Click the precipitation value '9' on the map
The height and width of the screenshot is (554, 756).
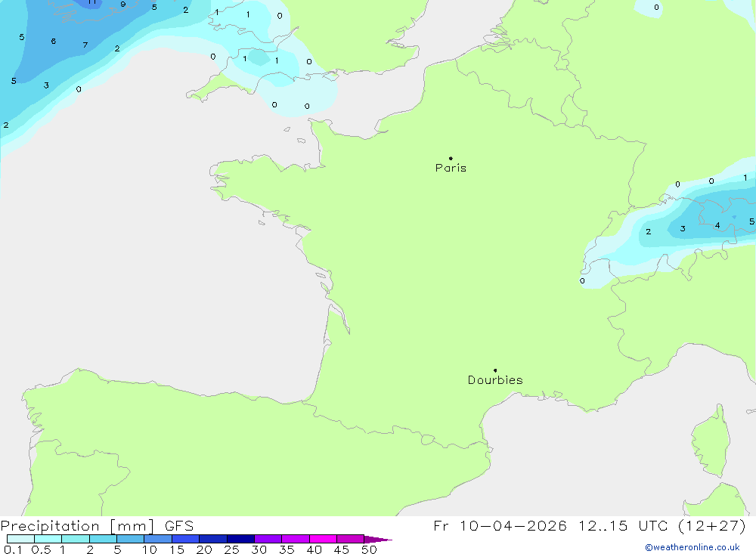123,5
